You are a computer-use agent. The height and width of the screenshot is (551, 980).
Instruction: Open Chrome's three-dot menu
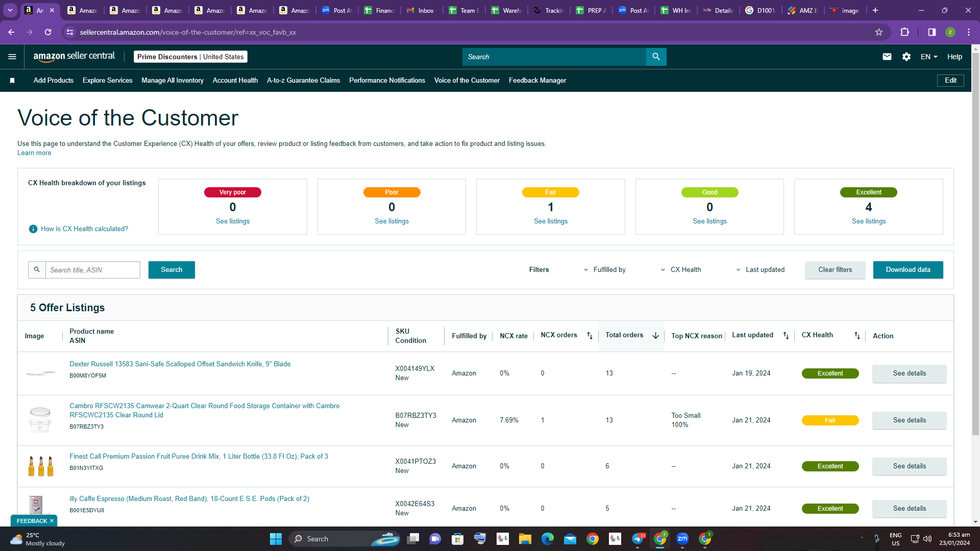969,32
